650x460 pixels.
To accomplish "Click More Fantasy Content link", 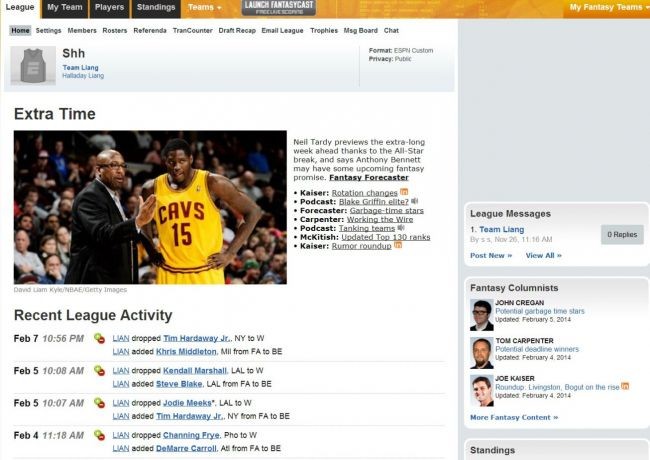I will [514, 417].
